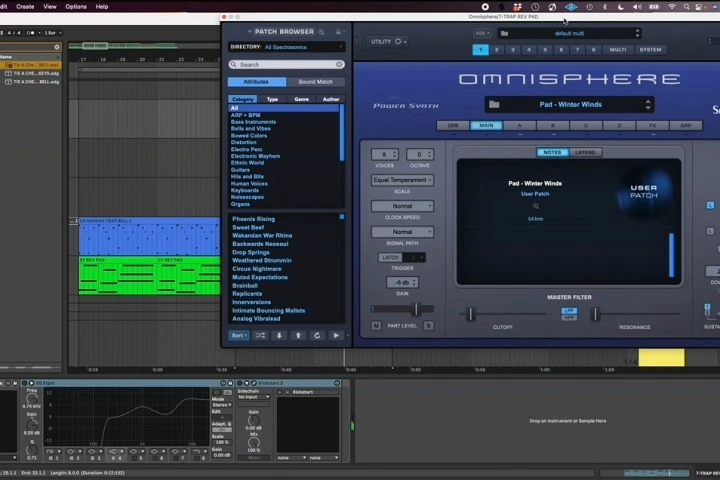The image size is (720, 480).
Task: Click the volume speaker icon in menu bar
Action: point(637,7)
